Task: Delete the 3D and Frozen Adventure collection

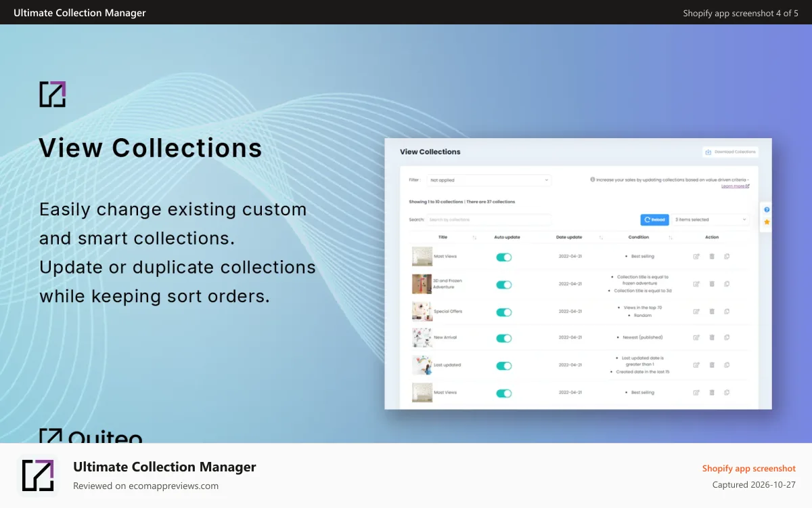Action: point(712,284)
